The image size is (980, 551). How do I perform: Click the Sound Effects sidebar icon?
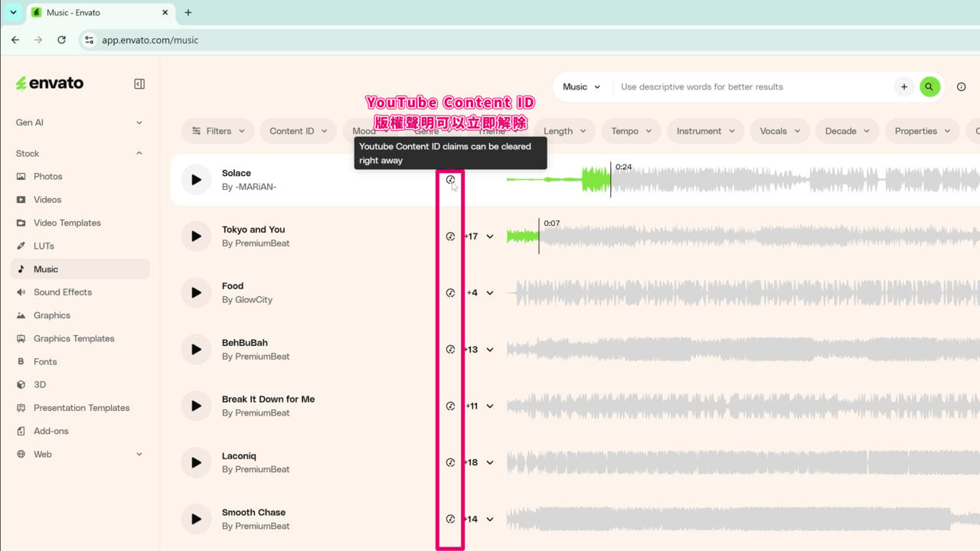21,292
